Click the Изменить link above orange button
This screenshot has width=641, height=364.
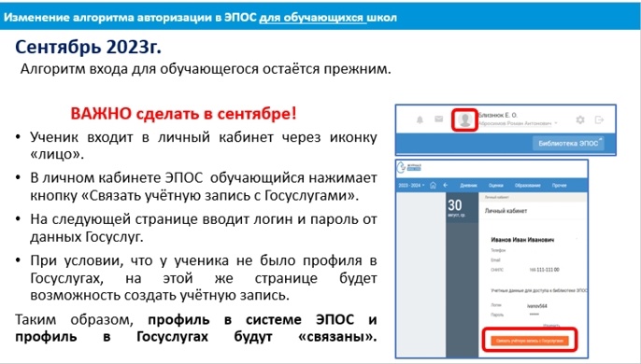551,326
